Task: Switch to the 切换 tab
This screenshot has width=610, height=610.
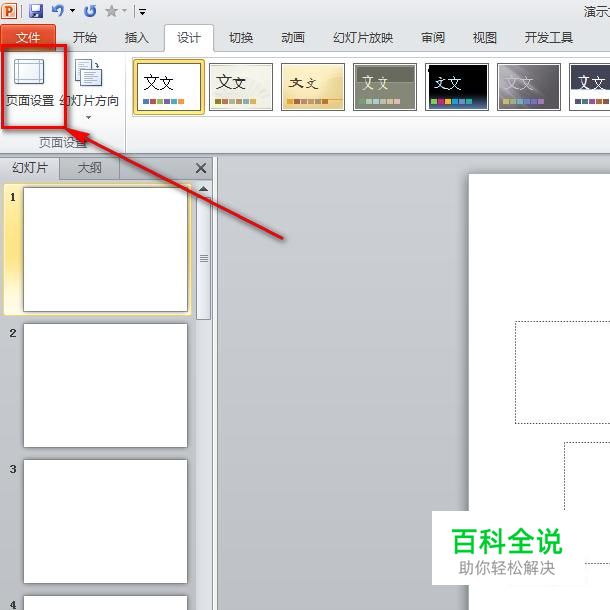Action: [241, 37]
